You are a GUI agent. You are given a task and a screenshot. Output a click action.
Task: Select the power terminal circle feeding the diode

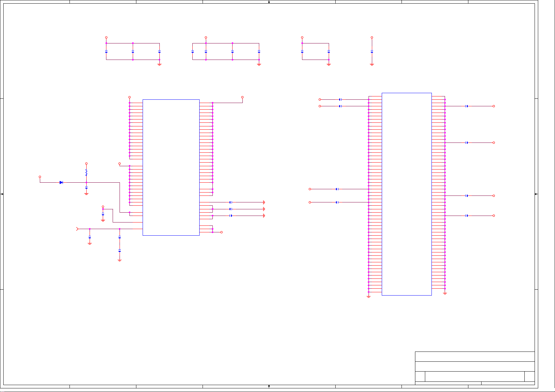[40, 177]
